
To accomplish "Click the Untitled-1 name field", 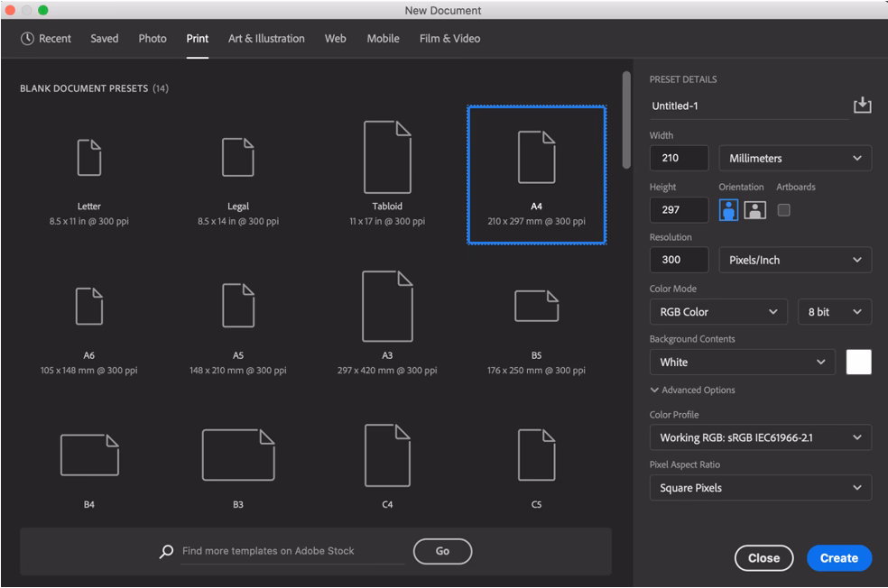I will tap(749, 106).
